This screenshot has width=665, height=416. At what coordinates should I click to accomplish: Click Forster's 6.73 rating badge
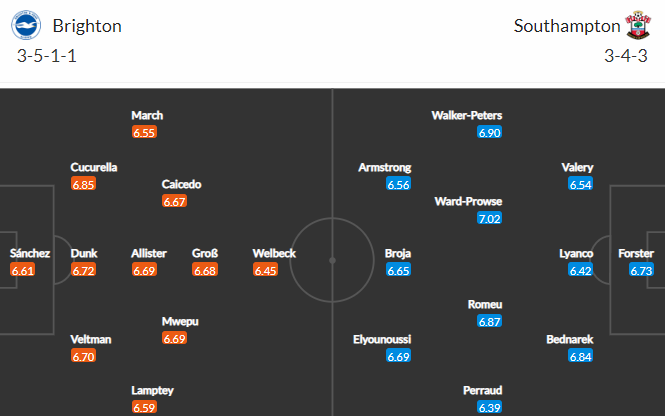pos(641,270)
